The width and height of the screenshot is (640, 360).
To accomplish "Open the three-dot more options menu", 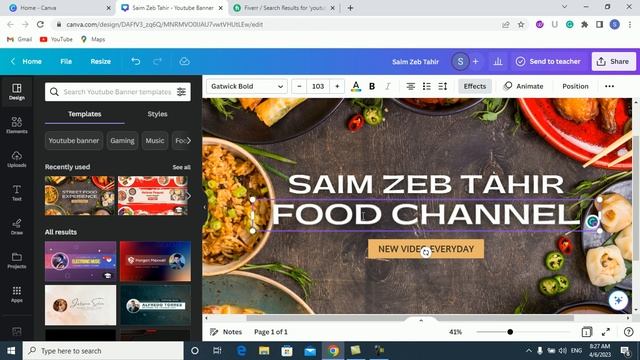I will click(609, 86).
